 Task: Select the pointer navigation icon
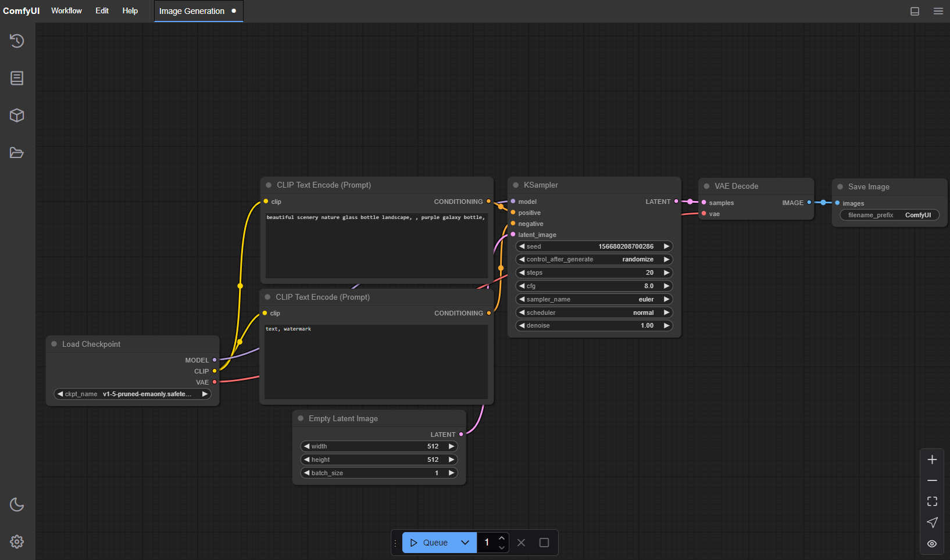point(932,522)
